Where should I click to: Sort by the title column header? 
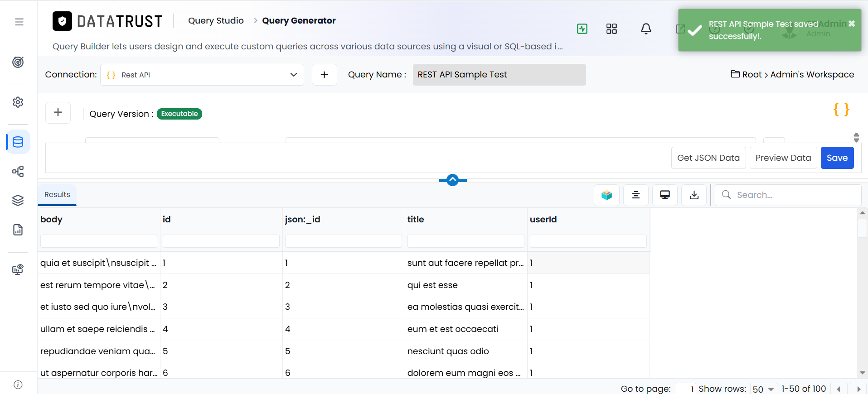tap(416, 220)
